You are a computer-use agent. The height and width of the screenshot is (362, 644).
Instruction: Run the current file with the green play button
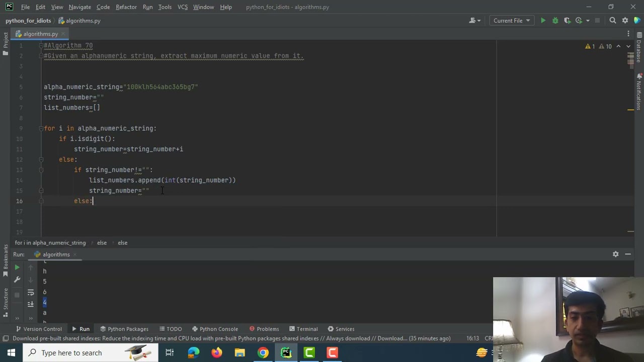pyautogui.click(x=543, y=21)
